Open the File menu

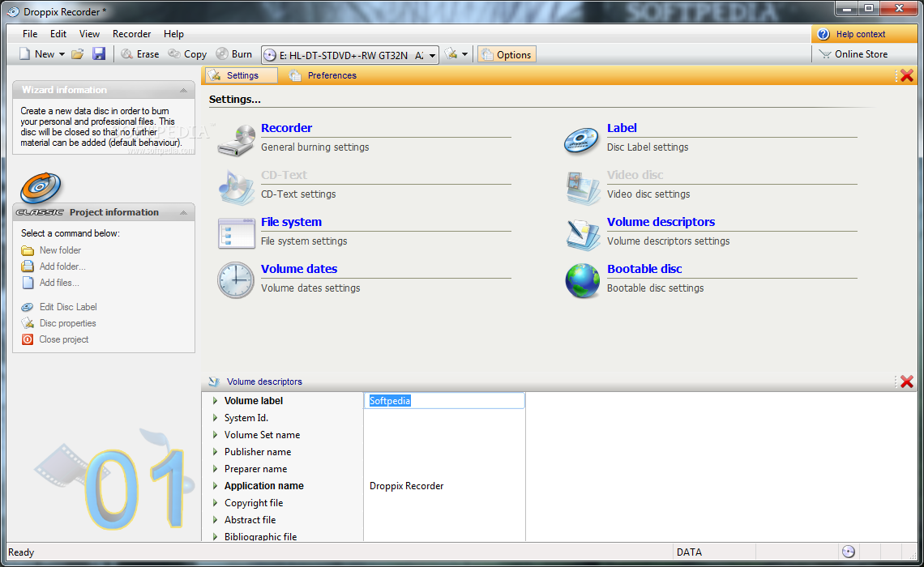tap(30, 34)
